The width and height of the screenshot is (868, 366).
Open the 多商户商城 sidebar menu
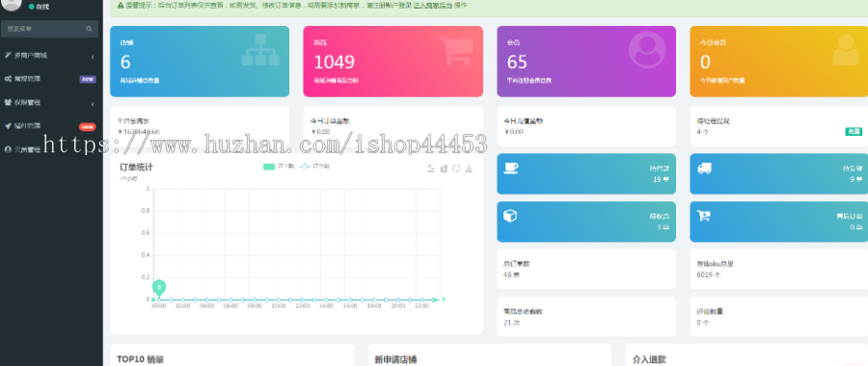[51, 56]
